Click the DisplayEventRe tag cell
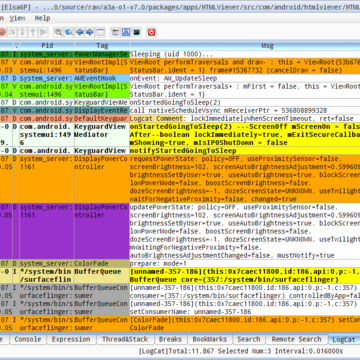The height and width of the screenshot is (360, 360). pos(102,110)
